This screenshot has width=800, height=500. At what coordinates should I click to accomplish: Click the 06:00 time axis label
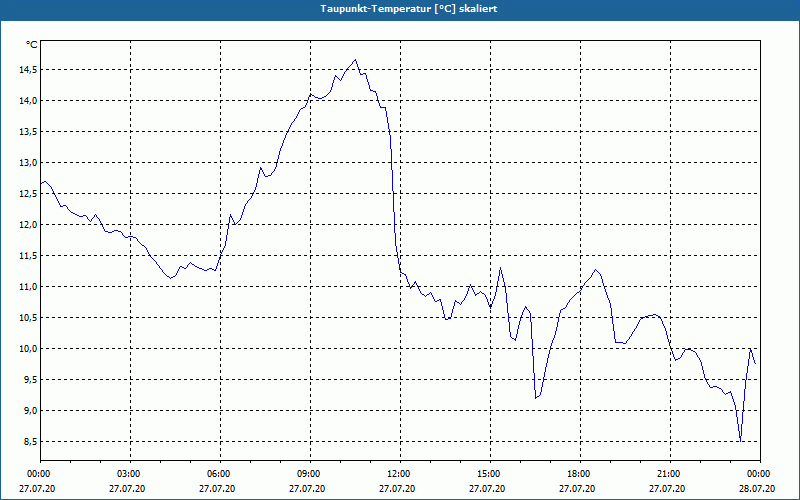(220, 474)
